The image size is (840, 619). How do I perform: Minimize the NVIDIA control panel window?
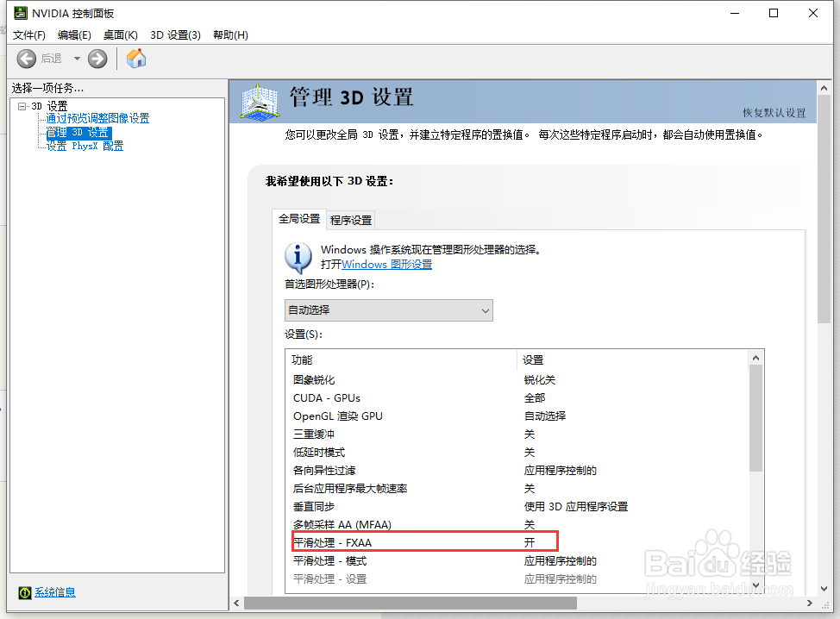[x=735, y=14]
